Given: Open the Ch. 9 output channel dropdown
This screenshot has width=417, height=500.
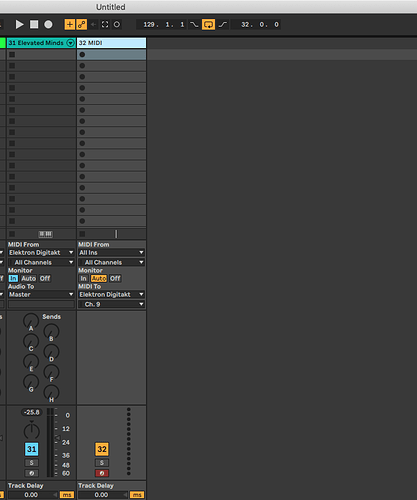Looking at the screenshot, I should tap(111, 304).
